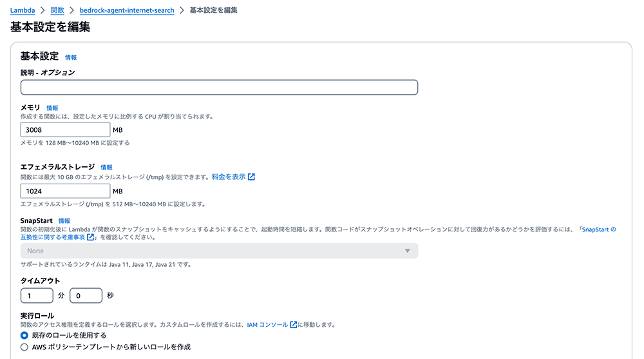Select AWS ポリシーテンプレートから新しいロールを作成 radio
This screenshot has height=359, width=644.
pos(24,347)
